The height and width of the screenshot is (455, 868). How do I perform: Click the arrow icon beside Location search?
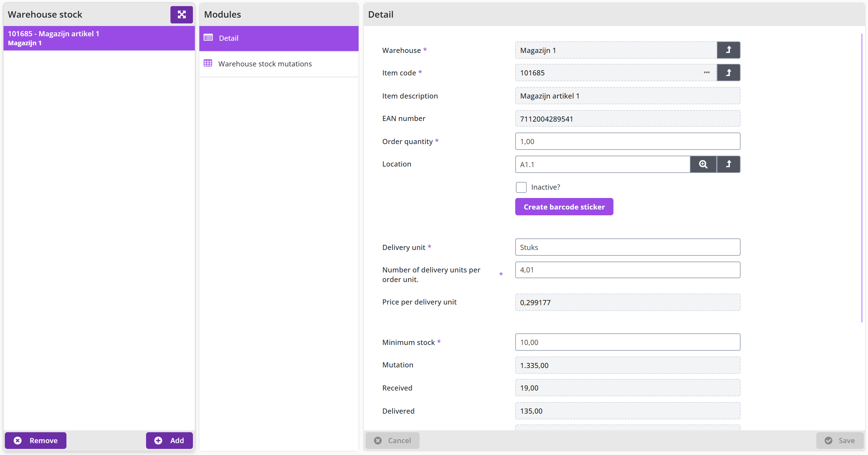coord(728,164)
